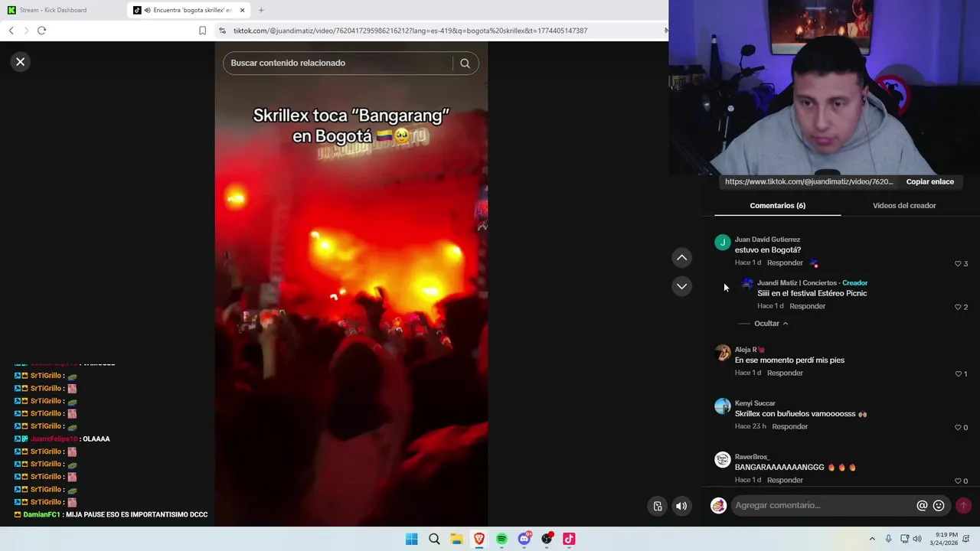980x551 pixels.
Task: Select the TikTok 'Encuentra bogota skrillex' tab
Action: click(x=189, y=10)
